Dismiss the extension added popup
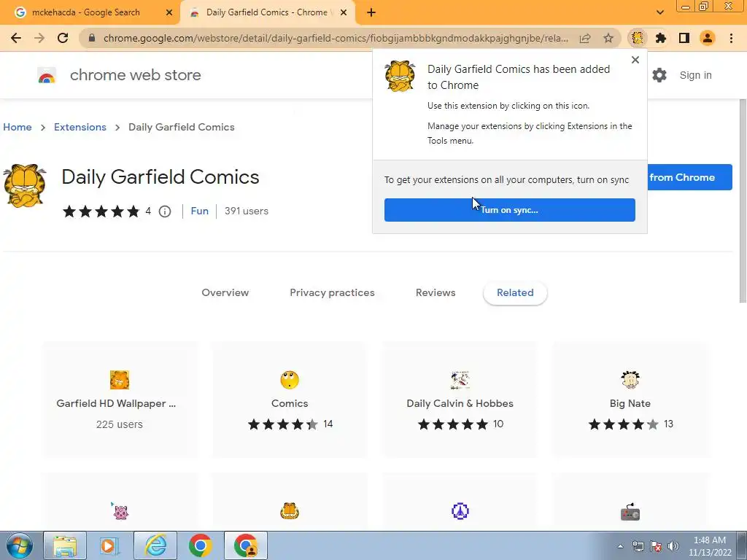This screenshot has height=560, width=747. click(x=635, y=60)
